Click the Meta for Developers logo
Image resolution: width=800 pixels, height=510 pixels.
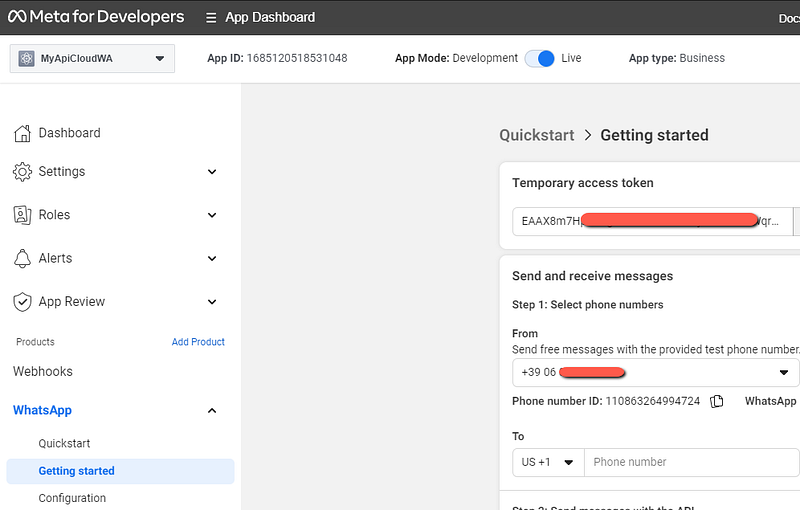(x=96, y=17)
